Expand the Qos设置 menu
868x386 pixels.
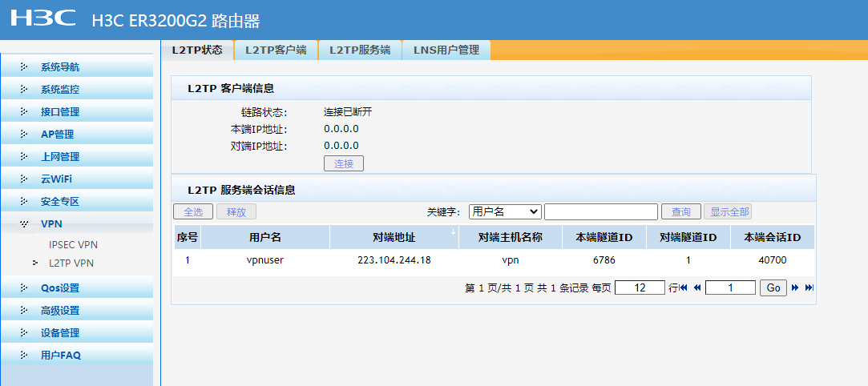point(76,288)
